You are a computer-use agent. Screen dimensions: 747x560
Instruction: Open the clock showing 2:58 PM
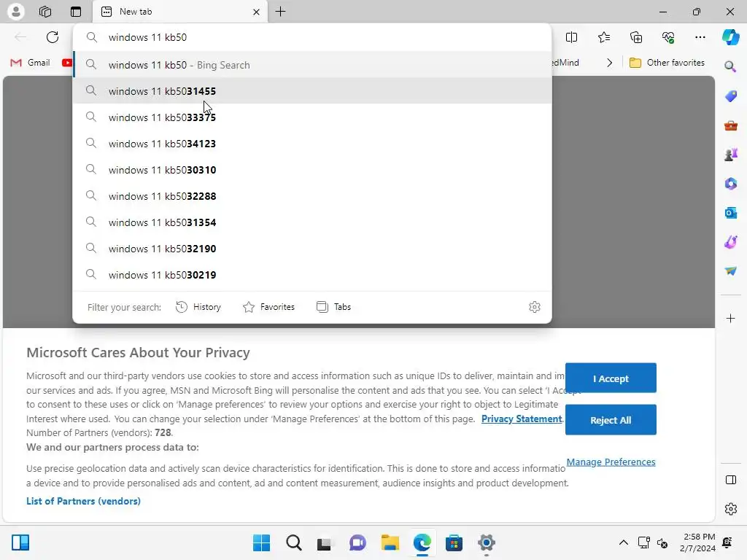(698, 542)
